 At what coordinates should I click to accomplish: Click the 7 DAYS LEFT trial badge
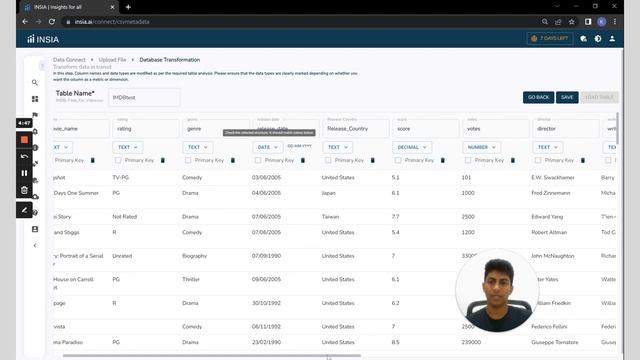tap(550, 38)
